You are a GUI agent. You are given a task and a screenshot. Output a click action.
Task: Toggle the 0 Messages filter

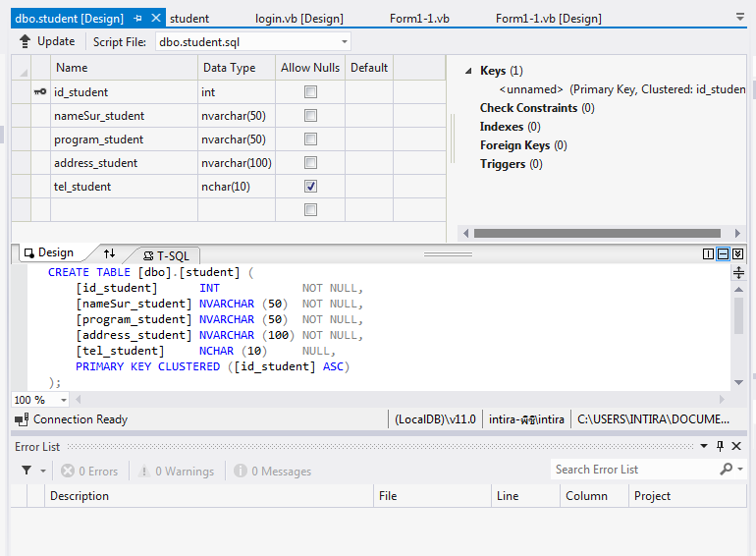(273, 471)
